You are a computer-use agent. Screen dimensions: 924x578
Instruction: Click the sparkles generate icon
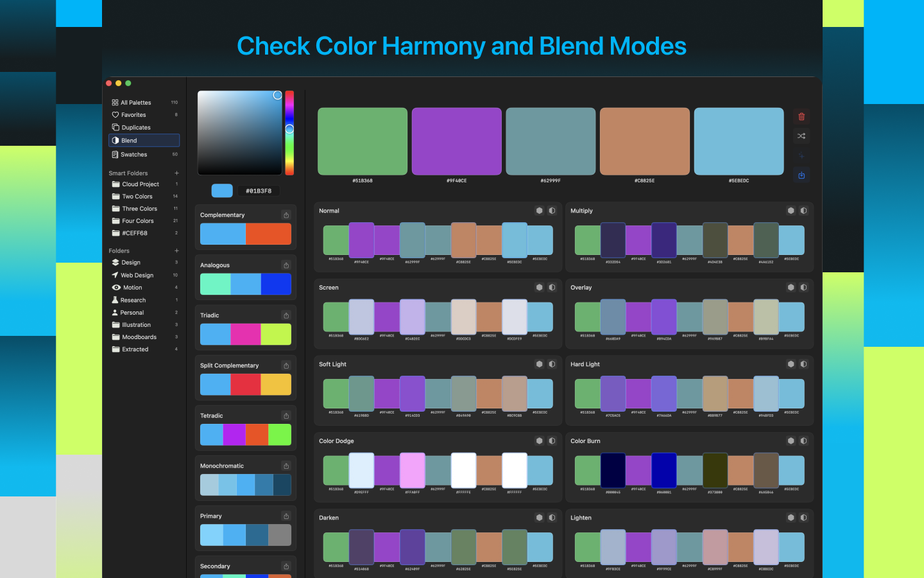click(x=801, y=155)
